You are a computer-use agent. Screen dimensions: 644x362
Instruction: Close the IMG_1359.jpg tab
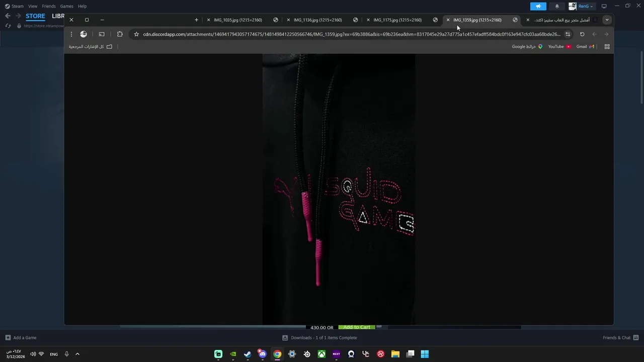pos(448,20)
